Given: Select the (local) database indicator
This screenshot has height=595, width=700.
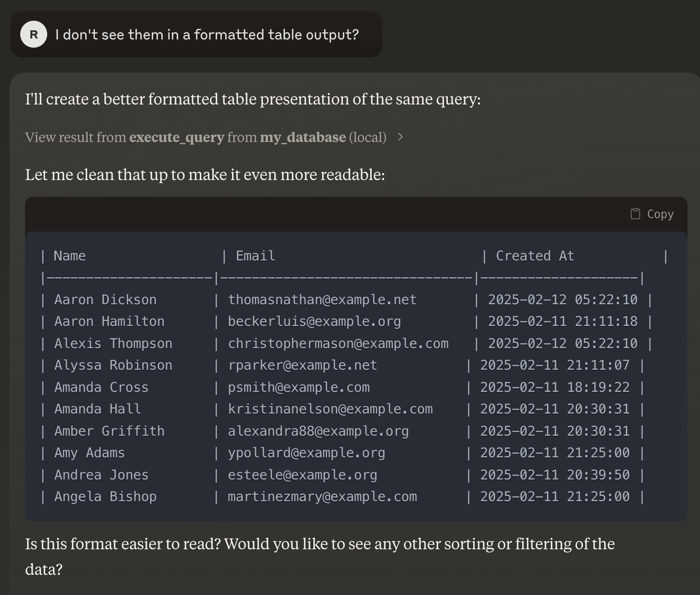Looking at the screenshot, I should (x=369, y=138).
